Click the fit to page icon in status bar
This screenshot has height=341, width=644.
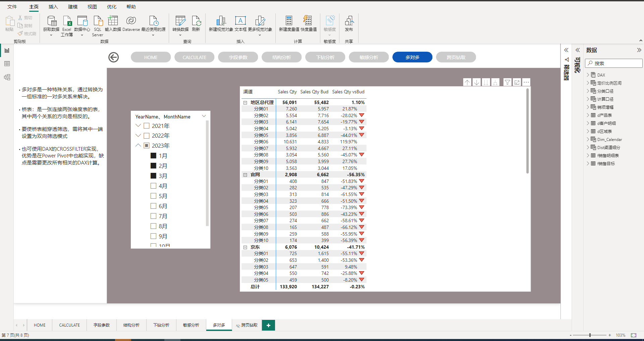point(634,335)
